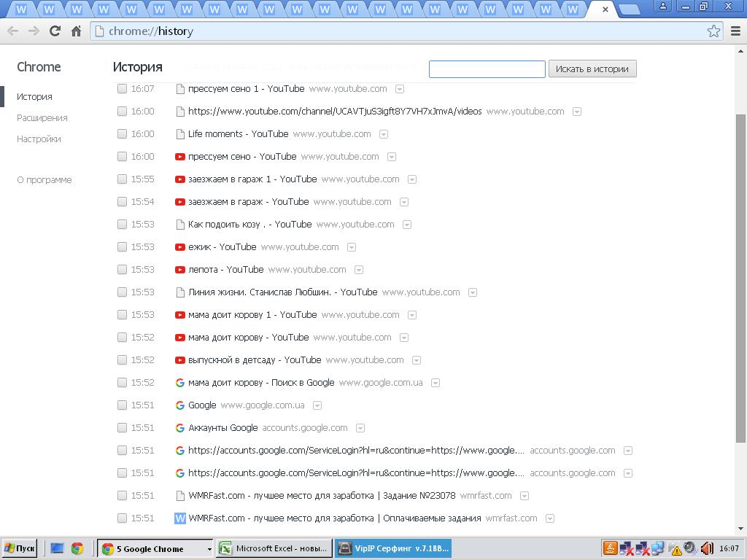The width and height of the screenshot is (747, 560).
Task: Check the box for лепота entry
Action: click(x=122, y=270)
